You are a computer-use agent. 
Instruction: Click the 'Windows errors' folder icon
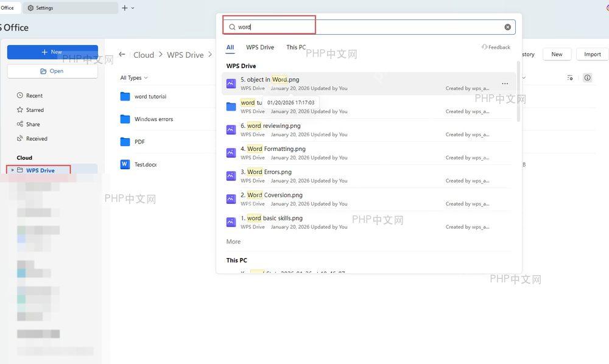[x=125, y=119]
